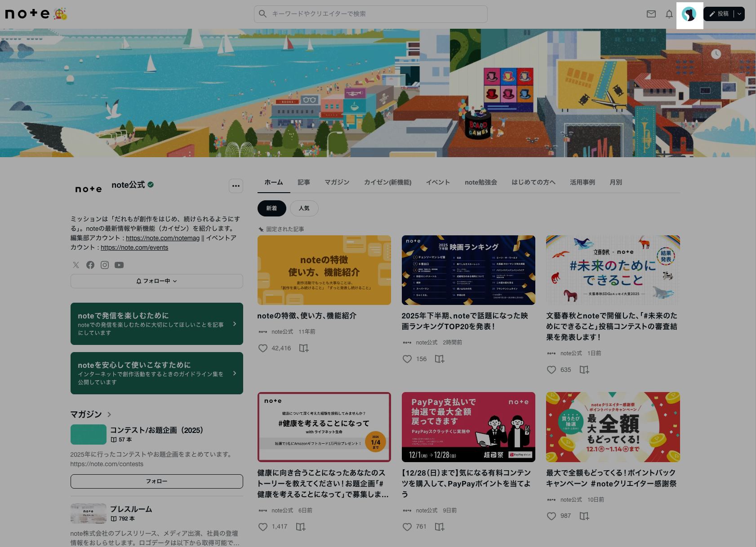
Task: Open the フォロー中 dropdown
Action: click(x=156, y=281)
